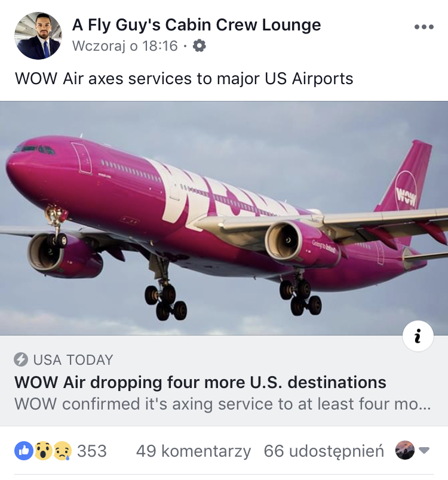
Task: Tap the article description preview text
Action: 223,404
